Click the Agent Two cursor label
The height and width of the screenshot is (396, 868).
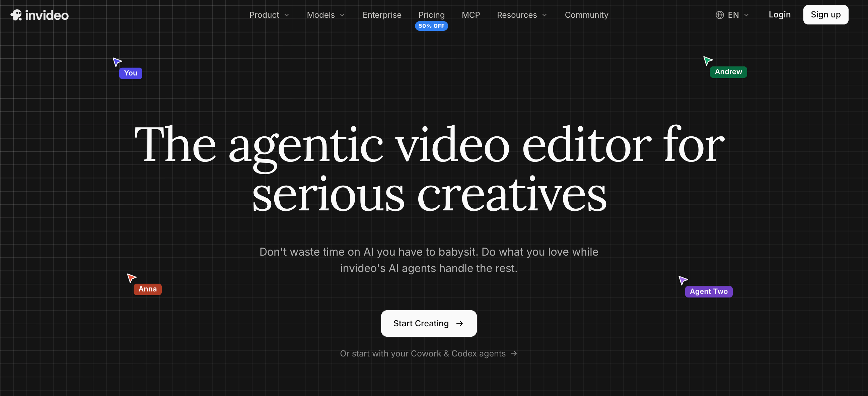tap(709, 291)
